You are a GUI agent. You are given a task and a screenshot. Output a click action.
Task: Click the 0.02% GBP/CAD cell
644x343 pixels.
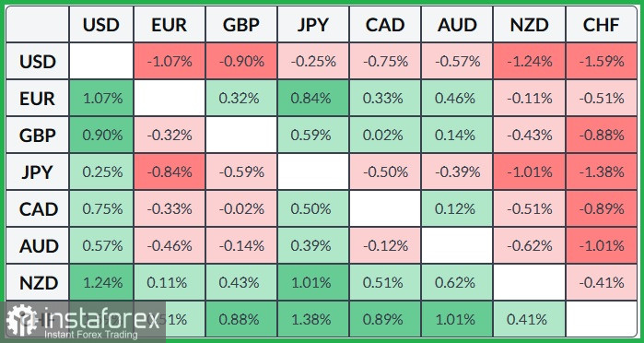385,135
